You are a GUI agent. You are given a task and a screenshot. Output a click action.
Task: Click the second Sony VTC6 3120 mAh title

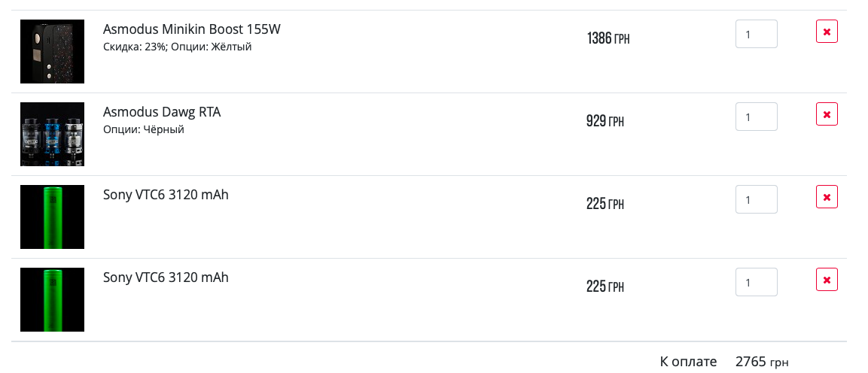coord(166,277)
